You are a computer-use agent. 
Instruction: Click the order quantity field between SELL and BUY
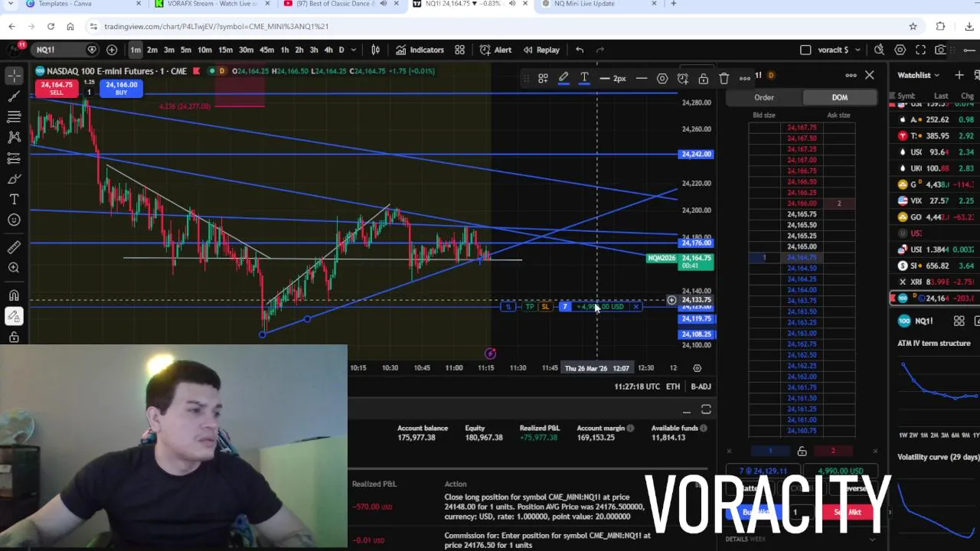point(89,93)
